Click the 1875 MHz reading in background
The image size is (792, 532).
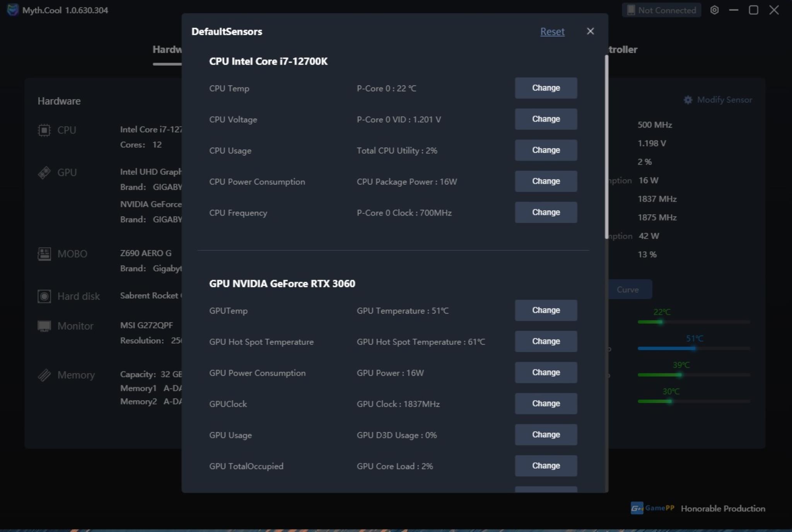pos(657,218)
